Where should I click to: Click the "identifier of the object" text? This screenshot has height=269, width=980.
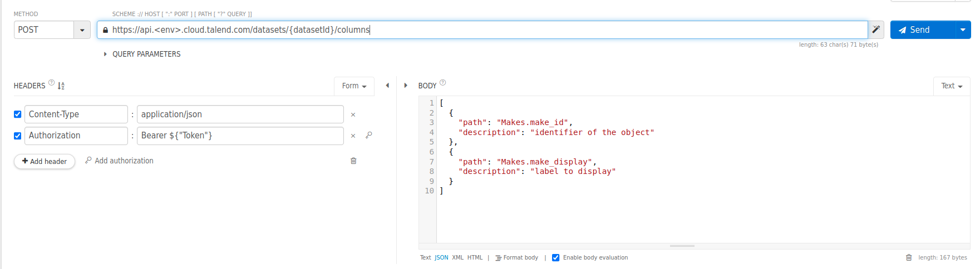[592, 133]
